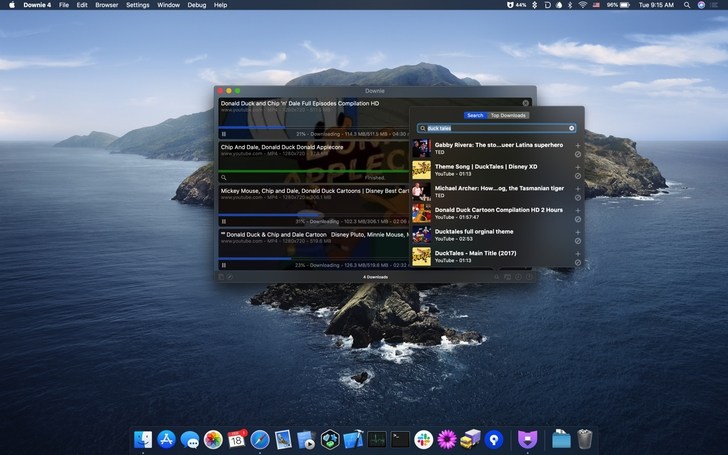Switch to the Top Downloads tab
The width and height of the screenshot is (728, 455).
click(508, 115)
